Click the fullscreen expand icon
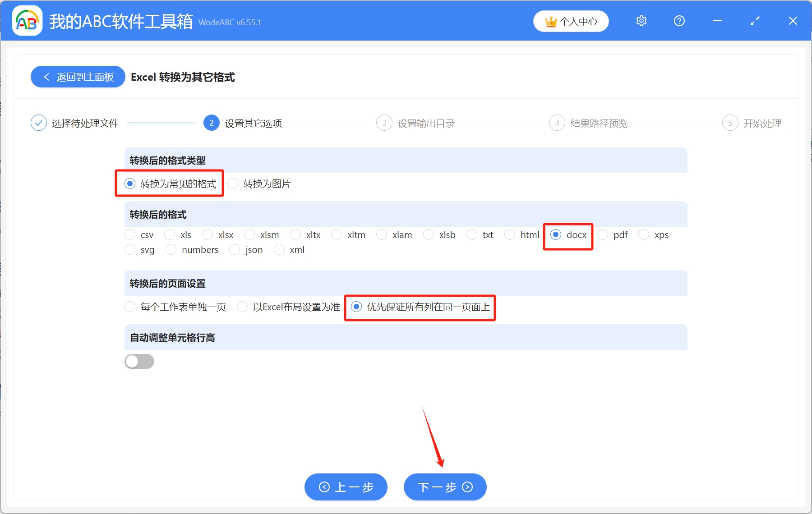The image size is (812, 514). point(755,21)
